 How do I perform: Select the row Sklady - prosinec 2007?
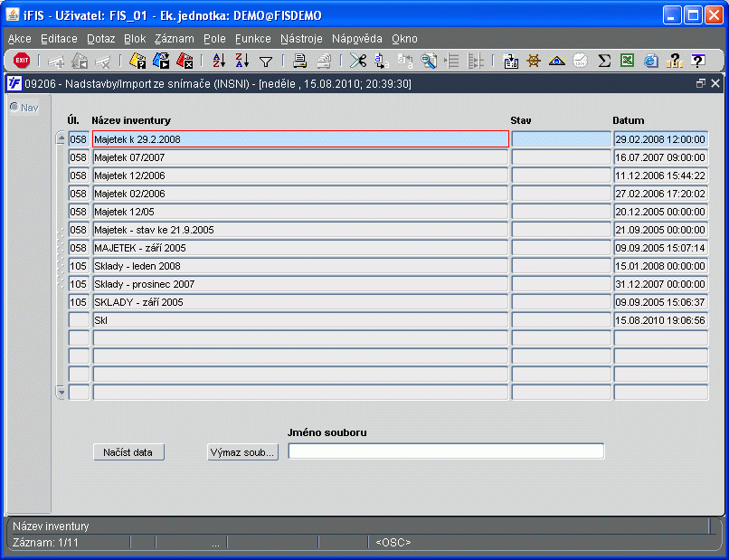tap(300, 284)
